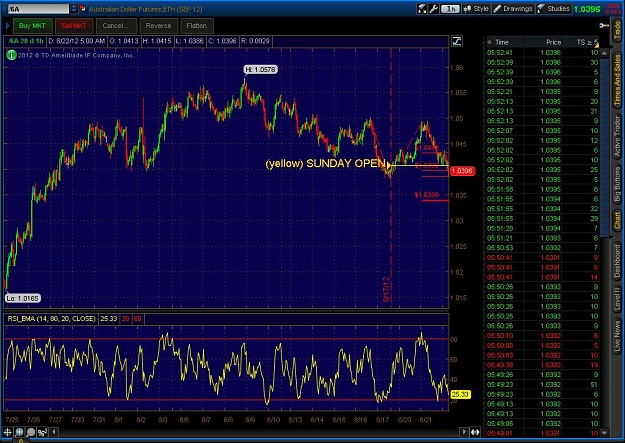This screenshot has width=625, height=443.
Task: Open the Trade sidebar tab
Action: click(x=617, y=30)
